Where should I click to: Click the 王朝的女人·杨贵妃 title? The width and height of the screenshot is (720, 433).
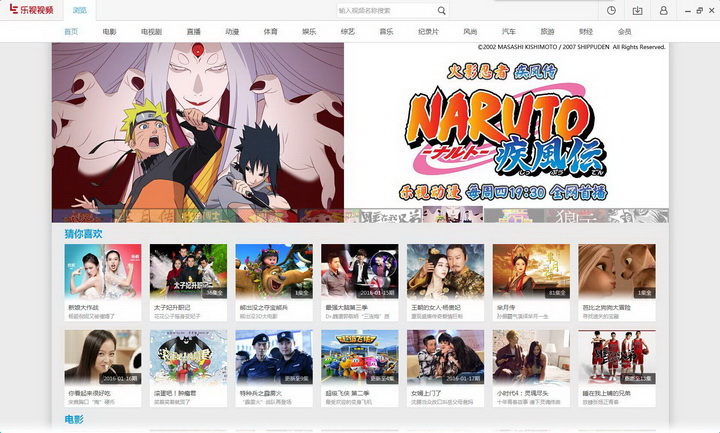(x=436, y=307)
